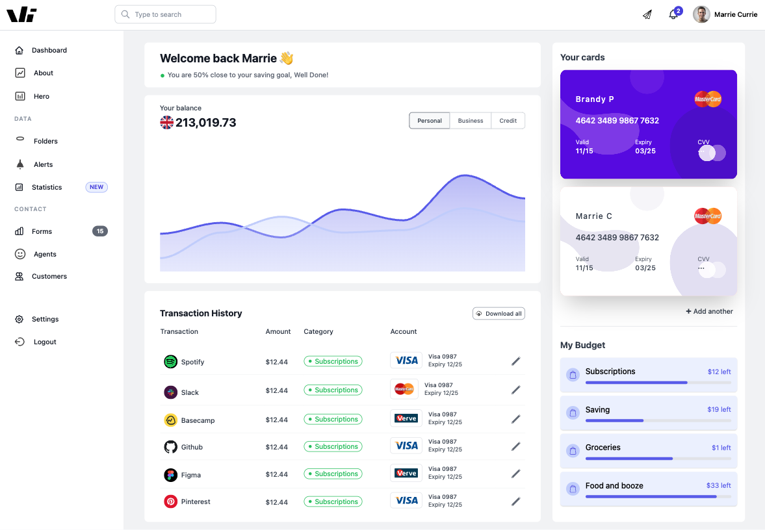Click the Groceries budget progress bar
The height and width of the screenshot is (532, 765).
[658, 459]
